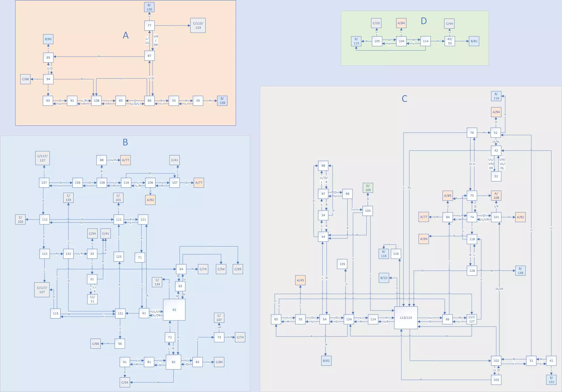Select node 112 in region B
562x392 pixels.
45,219
